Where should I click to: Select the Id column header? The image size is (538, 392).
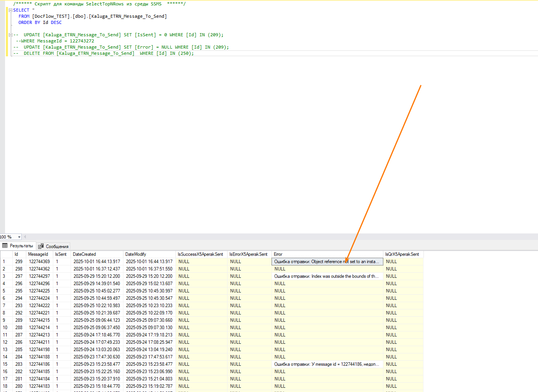pos(19,254)
